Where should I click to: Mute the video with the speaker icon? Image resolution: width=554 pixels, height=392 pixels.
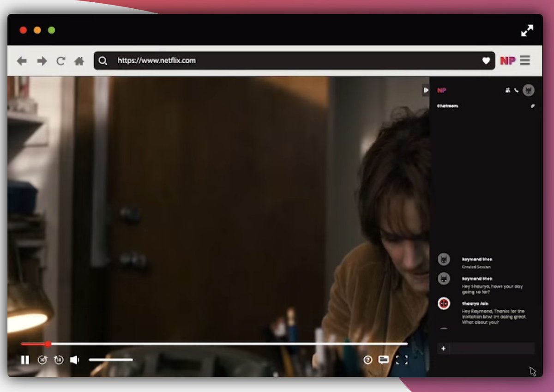point(74,360)
